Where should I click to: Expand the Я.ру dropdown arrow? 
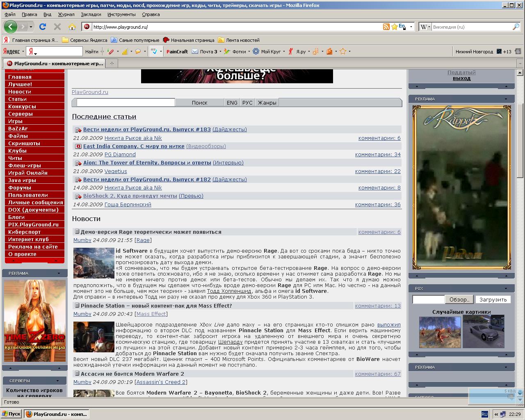pyautogui.click(x=309, y=52)
